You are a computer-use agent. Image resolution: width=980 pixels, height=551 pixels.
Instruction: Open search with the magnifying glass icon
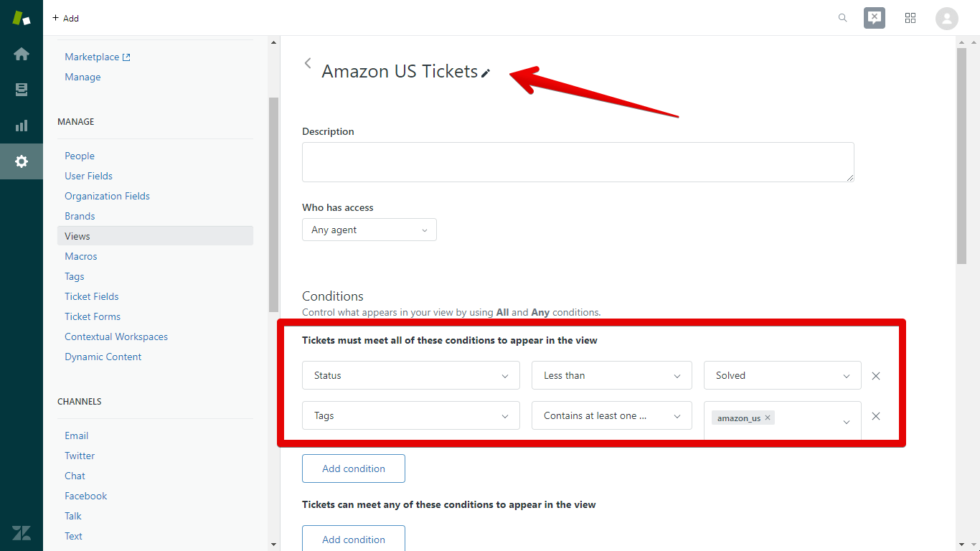coord(842,17)
